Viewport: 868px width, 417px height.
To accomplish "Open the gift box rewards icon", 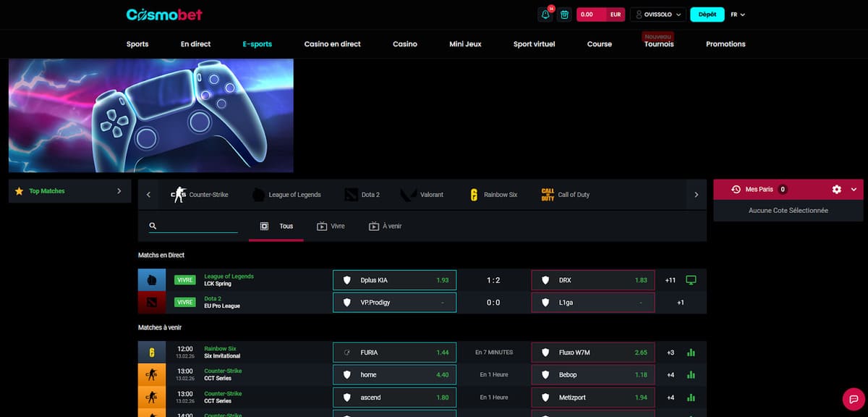I will point(565,14).
